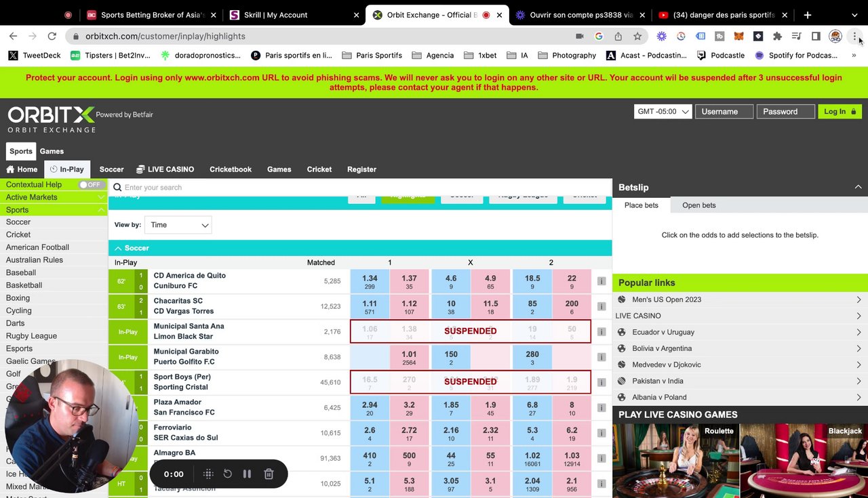Open info icon for Chacaritas SC match
The width and height of the screenshot is (868, 498).
[601, 306]
